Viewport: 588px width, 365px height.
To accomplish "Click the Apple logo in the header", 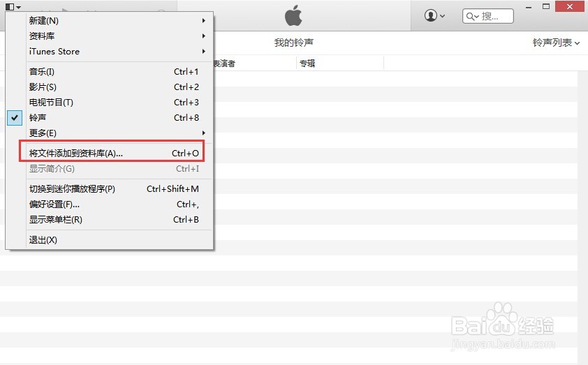I will click(293, 15).
